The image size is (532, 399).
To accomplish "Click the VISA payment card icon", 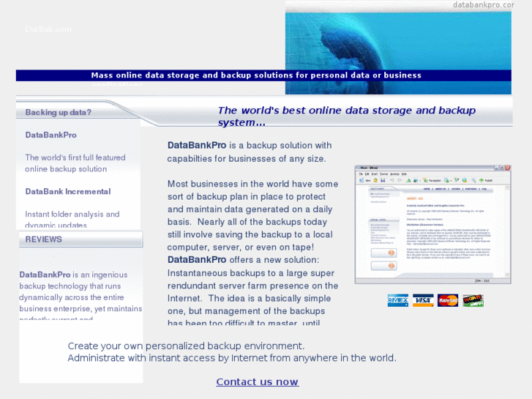I will pyautogui.click(x=423, y=300).
